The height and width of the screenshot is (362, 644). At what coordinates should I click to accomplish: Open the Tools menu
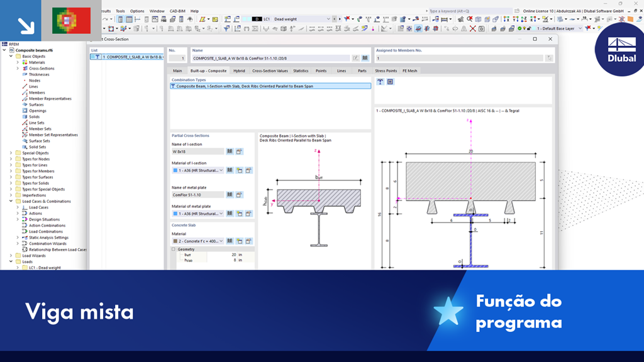tap(120, 11)
